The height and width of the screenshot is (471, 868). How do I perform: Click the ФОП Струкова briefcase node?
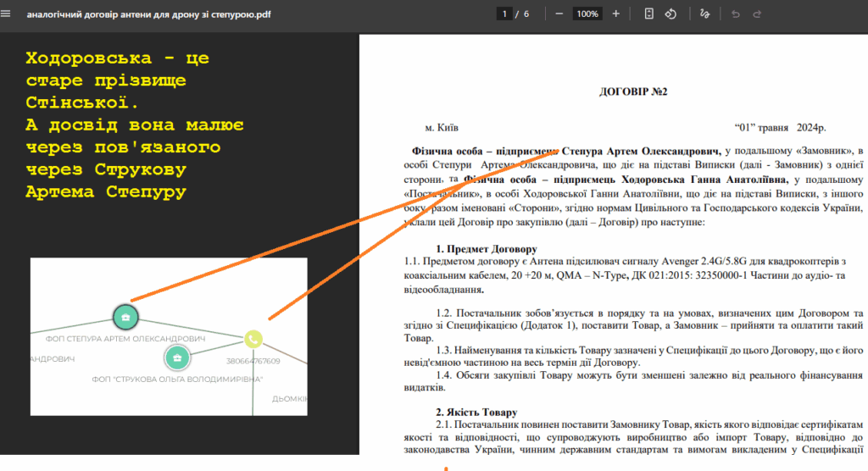[x=177, y=357]
